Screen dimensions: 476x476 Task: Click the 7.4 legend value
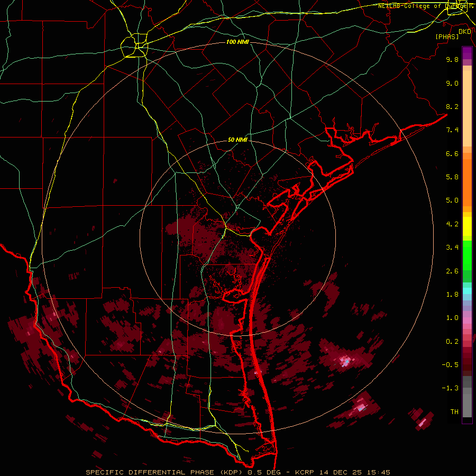pyautogui.click(x=452, y=130)
